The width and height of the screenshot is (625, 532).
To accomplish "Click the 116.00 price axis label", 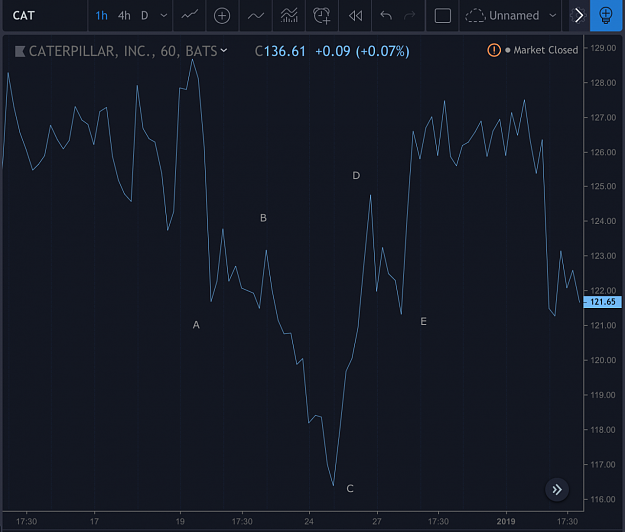I will click(x=603, y=499).
